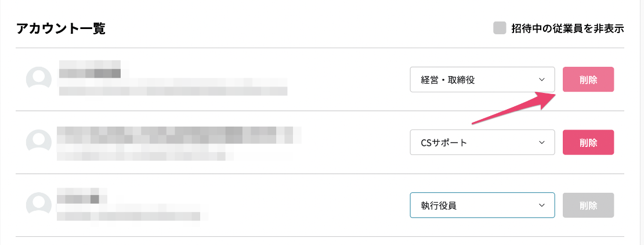Open the 執行役員 role dropdown
The width and height of the screenshot is (644, 245).
(483, 205)
